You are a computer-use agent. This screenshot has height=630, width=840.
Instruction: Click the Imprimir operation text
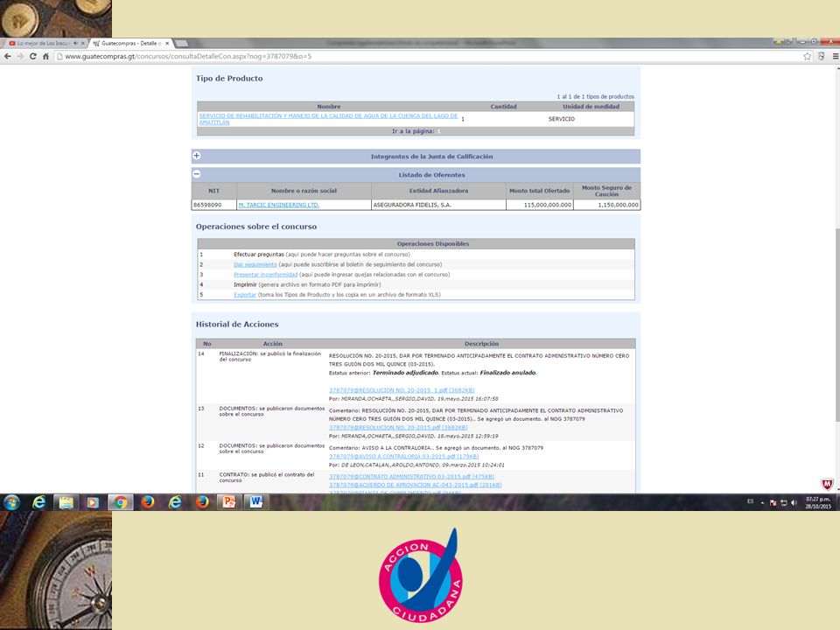tap(245, 284)
